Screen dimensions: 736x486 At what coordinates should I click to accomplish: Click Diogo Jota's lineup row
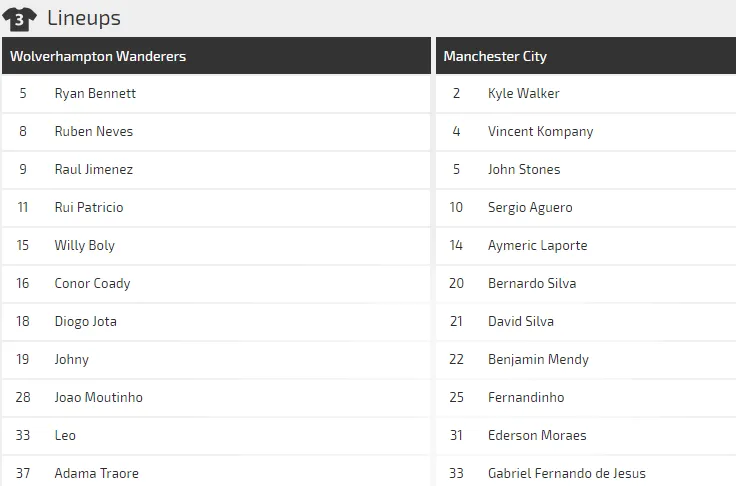(x=85, y=321)
